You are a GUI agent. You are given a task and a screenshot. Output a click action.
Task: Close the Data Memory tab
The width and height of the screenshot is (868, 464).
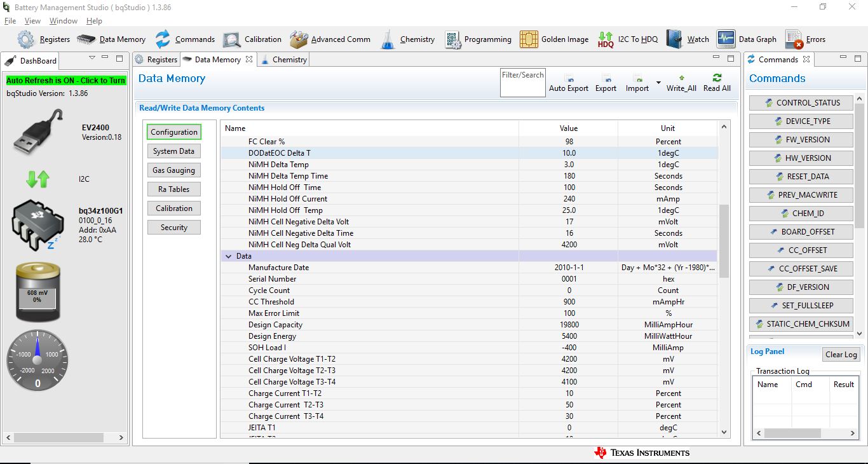(249, 59)
